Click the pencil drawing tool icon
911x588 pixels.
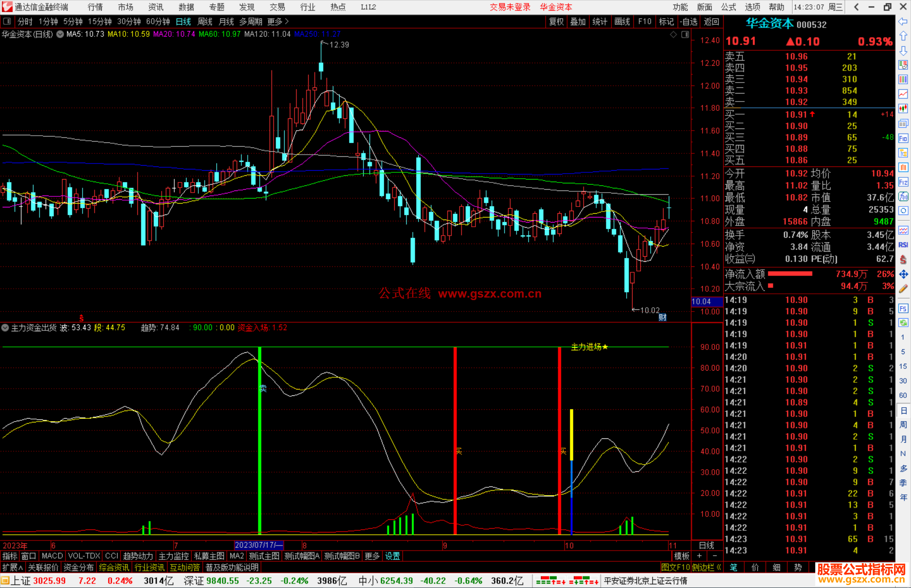pyautogui.click(x=903, y=289)
